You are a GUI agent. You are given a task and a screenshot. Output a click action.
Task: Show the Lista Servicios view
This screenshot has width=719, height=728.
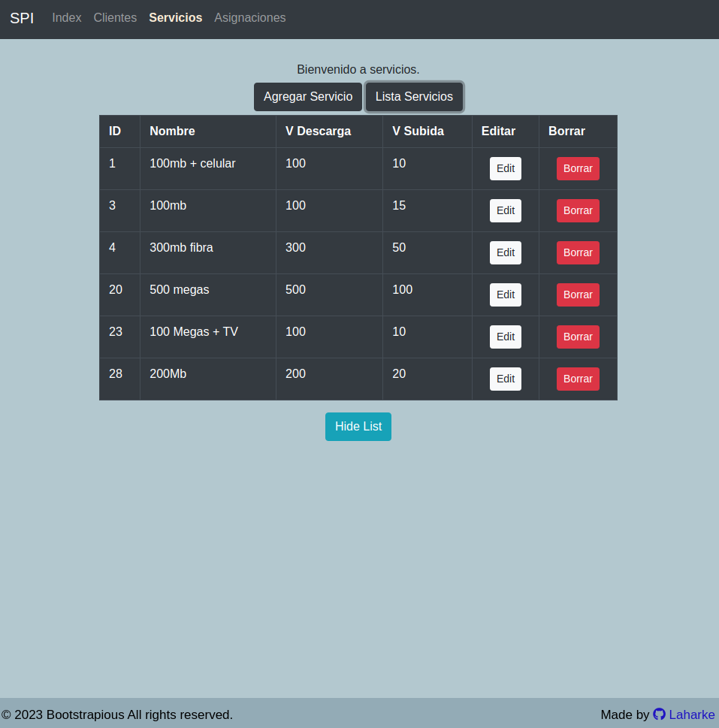[x=414, y=96]
